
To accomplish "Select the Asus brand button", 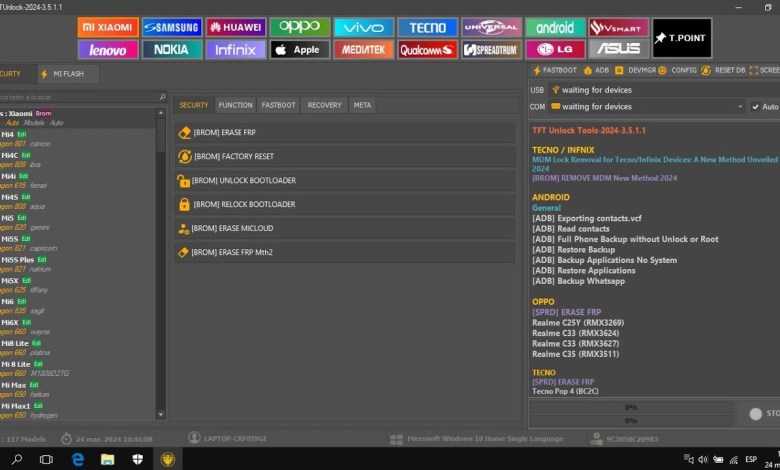I will 619,50.
